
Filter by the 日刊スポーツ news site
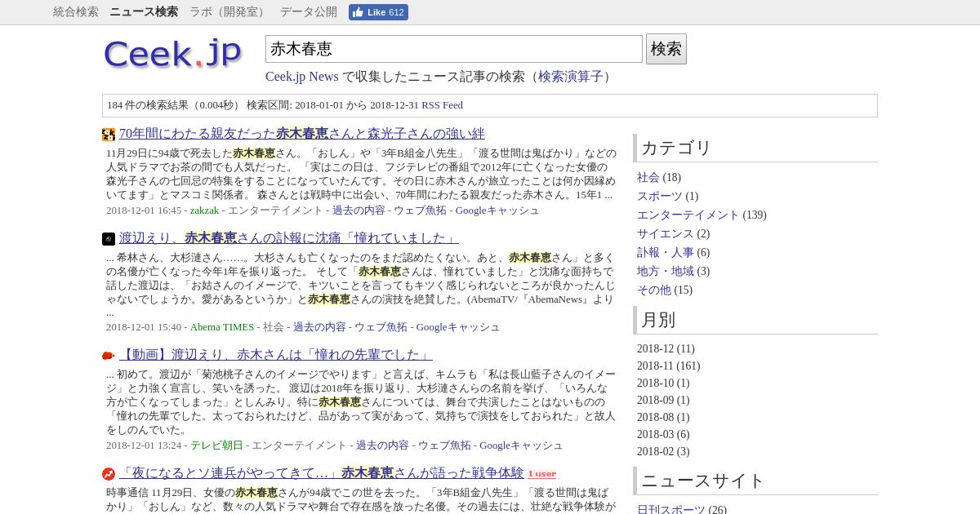671,510
